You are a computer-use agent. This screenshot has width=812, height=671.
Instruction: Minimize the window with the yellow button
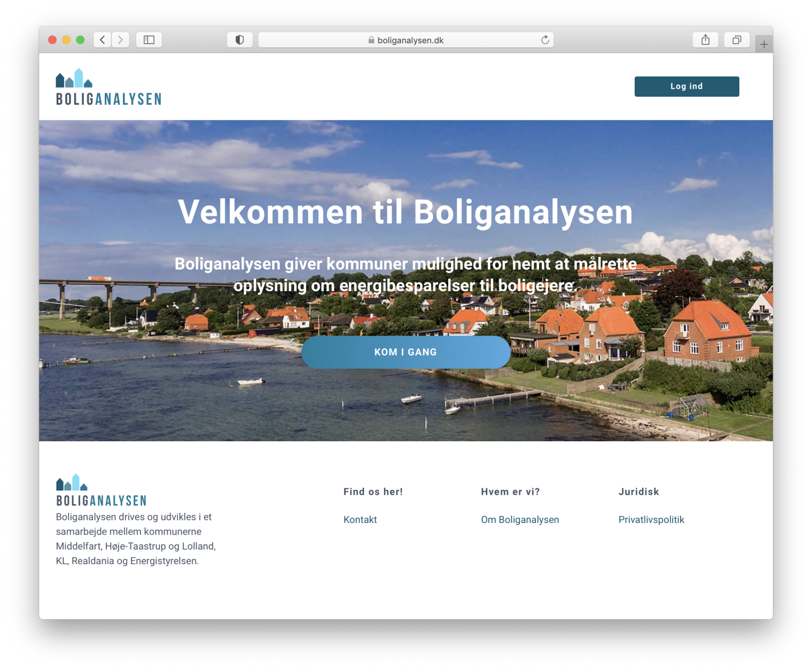[x=66, y=40]
